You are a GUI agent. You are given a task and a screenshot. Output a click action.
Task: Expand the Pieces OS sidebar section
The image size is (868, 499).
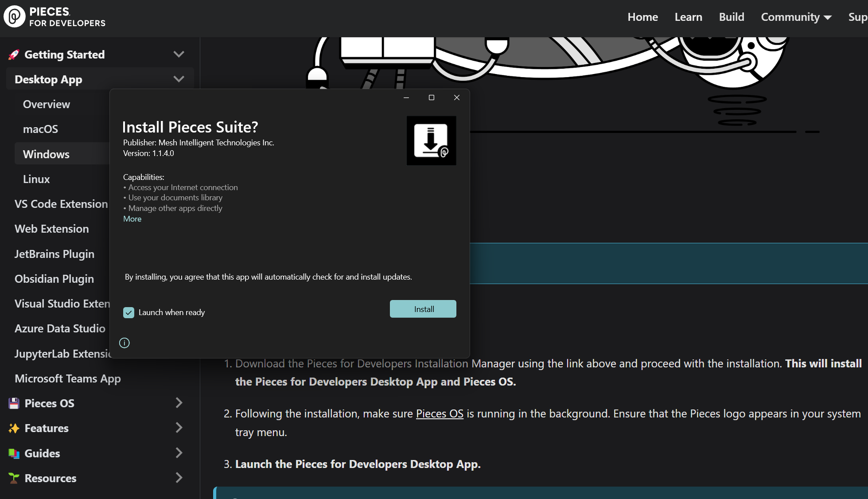pos(179,403)
